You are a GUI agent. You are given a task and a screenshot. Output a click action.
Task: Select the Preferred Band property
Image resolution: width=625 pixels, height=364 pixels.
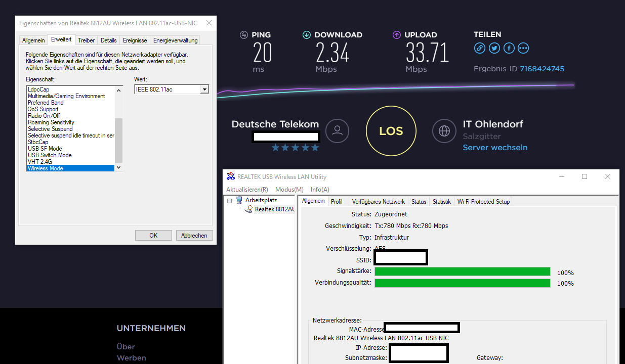tap(70, 103)
